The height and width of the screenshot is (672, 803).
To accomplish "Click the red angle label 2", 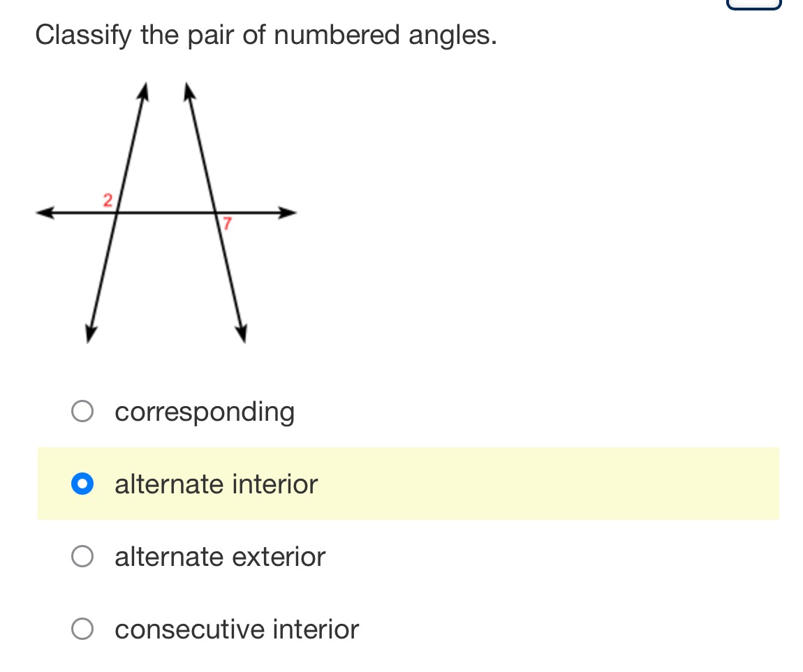I will click(x=108, y=200).
